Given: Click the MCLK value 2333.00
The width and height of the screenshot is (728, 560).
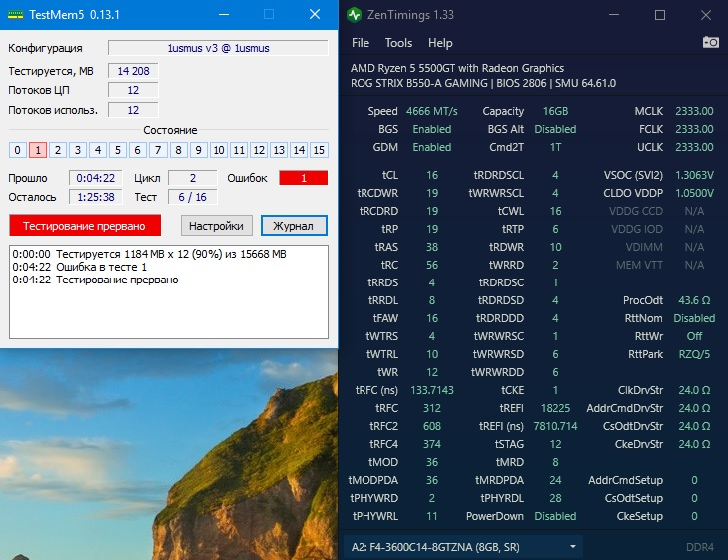Looking at the screenshot, I should tap(694, 111).
